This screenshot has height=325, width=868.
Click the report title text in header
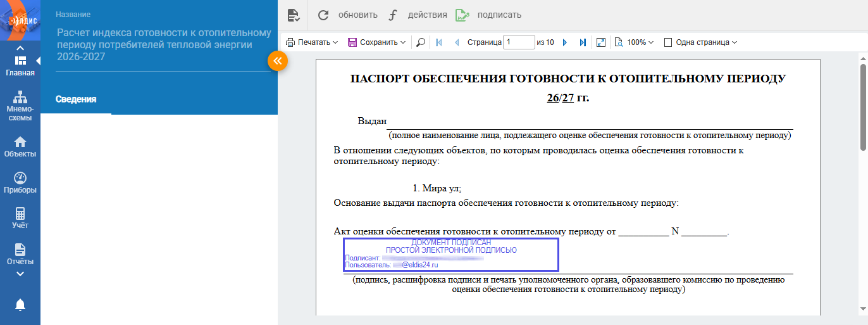(x=164, y=45)
